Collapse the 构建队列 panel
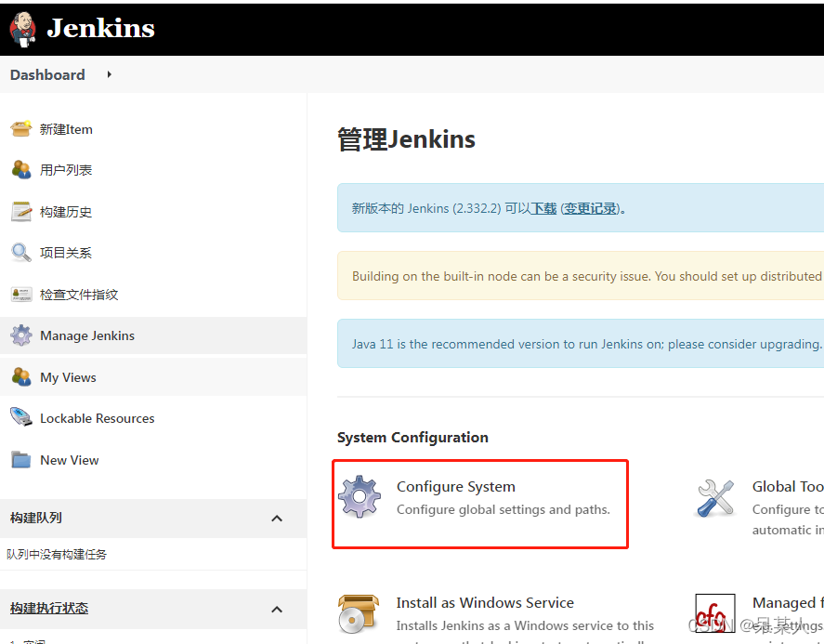Viewport: 824px width, 644px height. click(x=276, y=519)
